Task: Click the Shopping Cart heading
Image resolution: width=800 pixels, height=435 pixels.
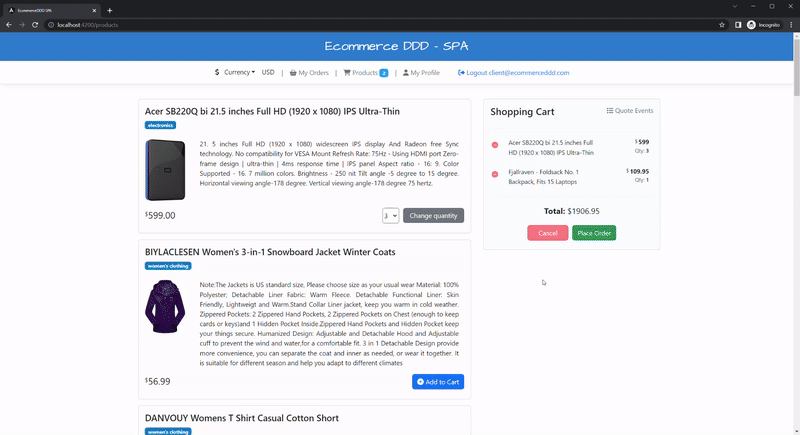Action: click(522, 112)
